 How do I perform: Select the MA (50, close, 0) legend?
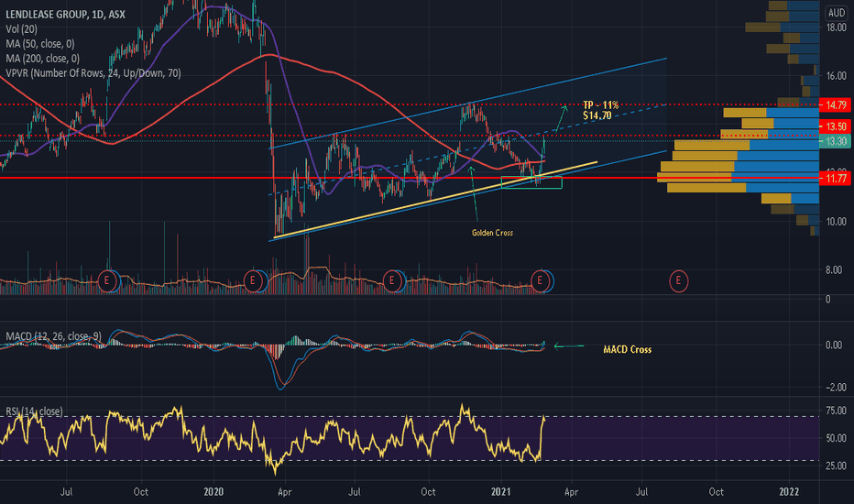(40, 44)
